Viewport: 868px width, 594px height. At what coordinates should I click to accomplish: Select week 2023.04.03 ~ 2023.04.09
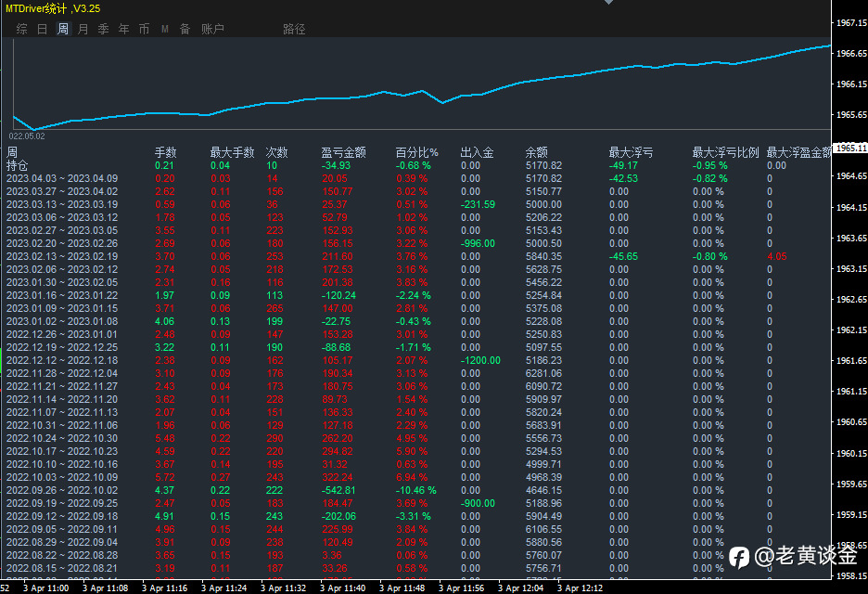[x=62, y=178]
